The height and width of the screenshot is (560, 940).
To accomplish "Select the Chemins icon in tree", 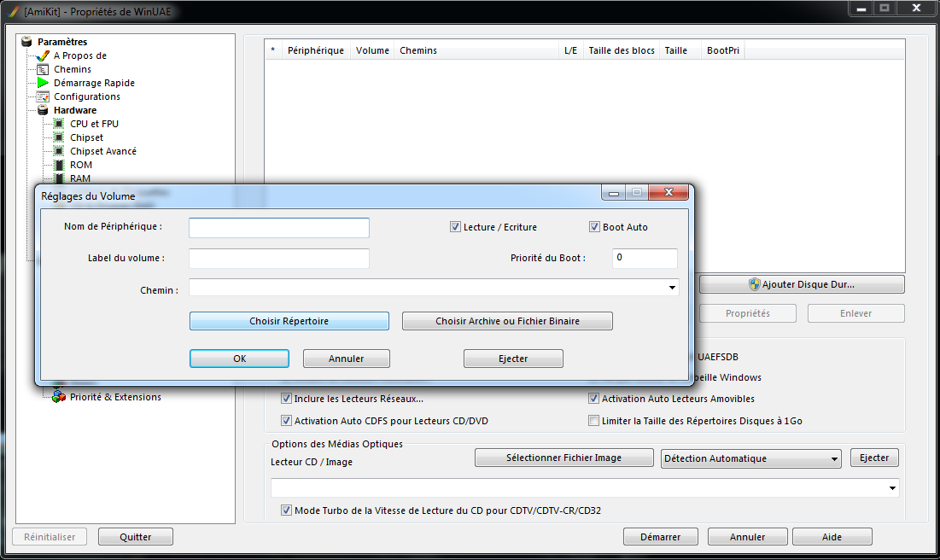I will coord(43,69).
